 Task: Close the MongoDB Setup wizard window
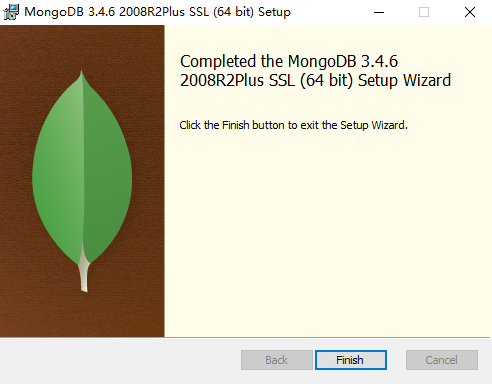click(470, 12)
